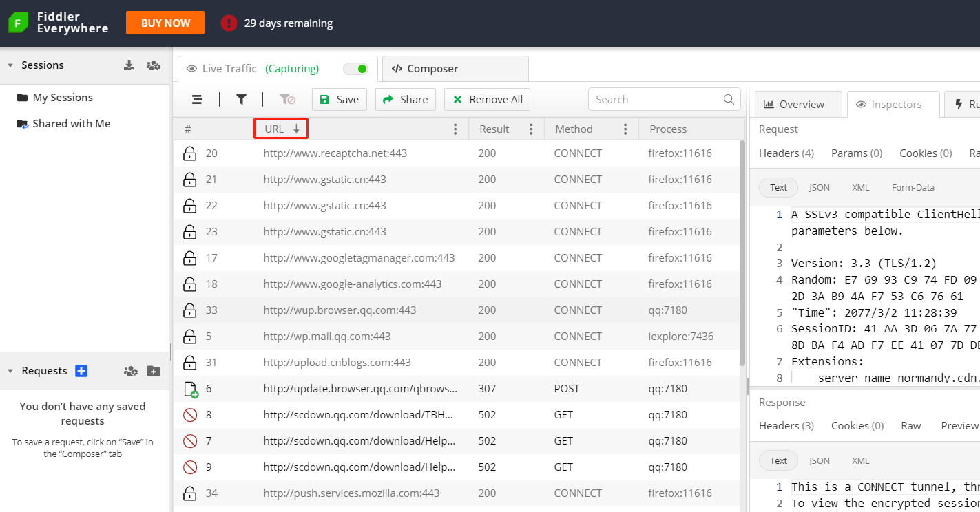Open the Inspectors tab
The height and width of the screenshot is (512, 980).
pos(893,105)
